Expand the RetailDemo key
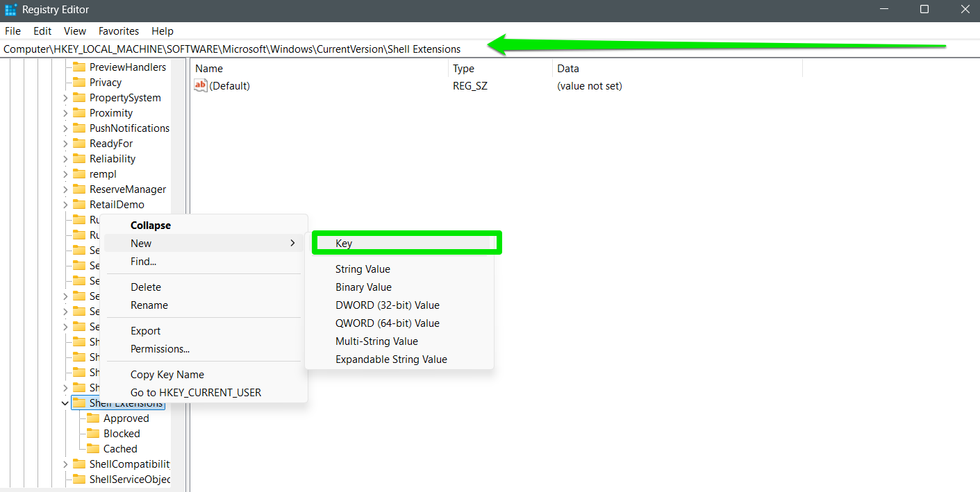Image resolution: width=980 pixels, height=492 pixels. (65, 205)
